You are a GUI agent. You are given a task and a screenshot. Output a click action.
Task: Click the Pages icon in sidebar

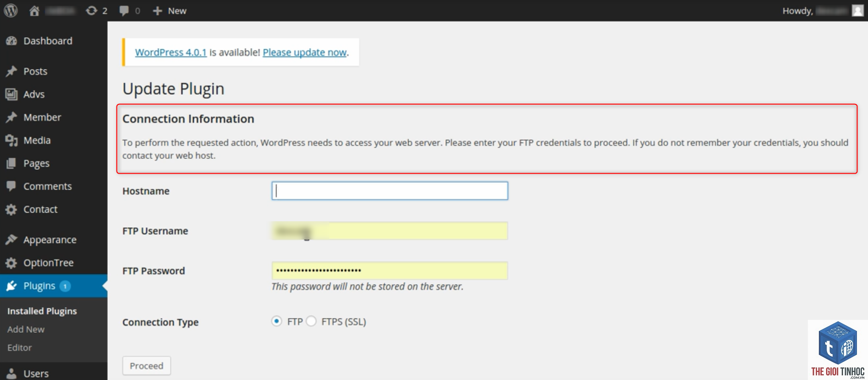pos(12,164)
